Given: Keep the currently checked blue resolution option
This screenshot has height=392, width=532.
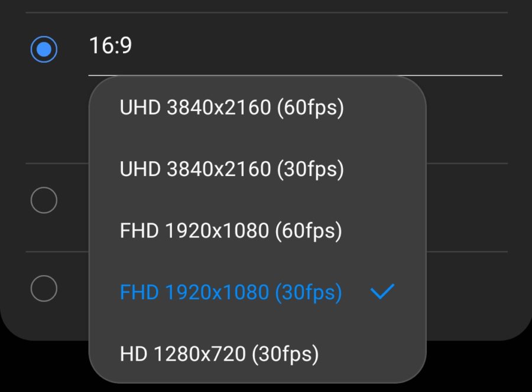Looking at the screenshot, I should click(231, 292).
